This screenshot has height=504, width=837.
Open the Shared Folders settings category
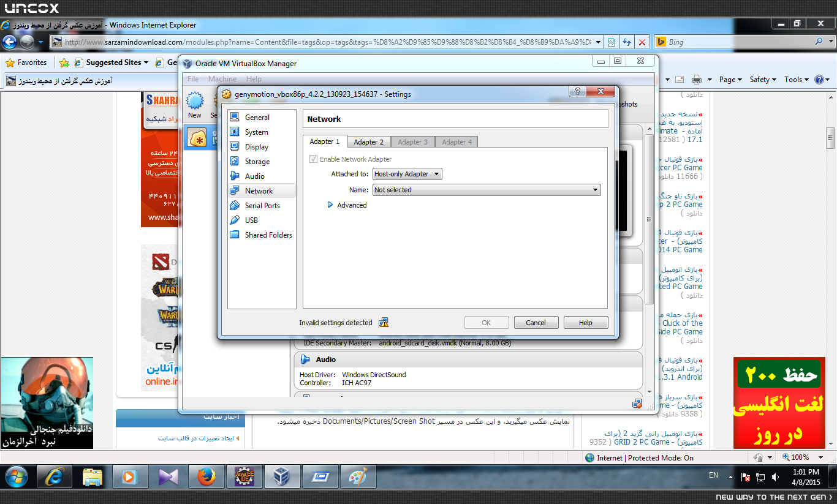coord(262,235)
